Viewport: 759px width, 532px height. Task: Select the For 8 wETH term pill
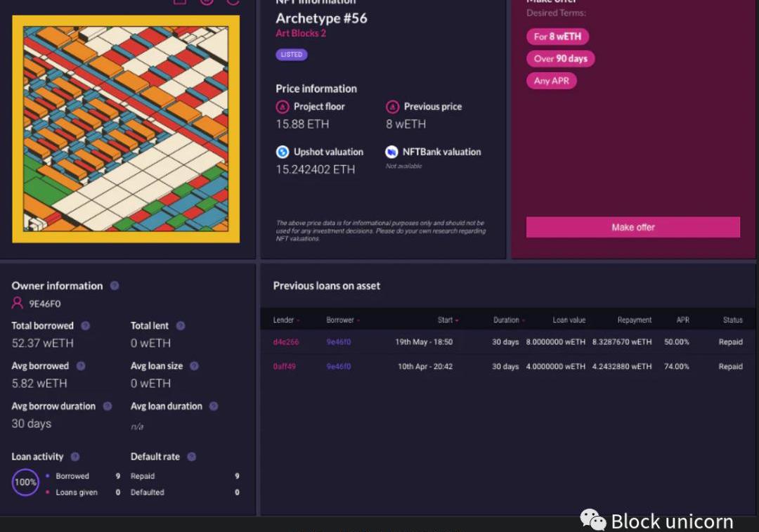(x=557, y=37)
